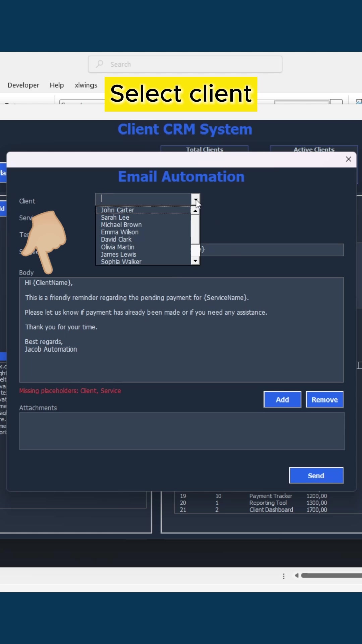
Task: Click the Client Dashboard row cell
Action: (271, 510)
